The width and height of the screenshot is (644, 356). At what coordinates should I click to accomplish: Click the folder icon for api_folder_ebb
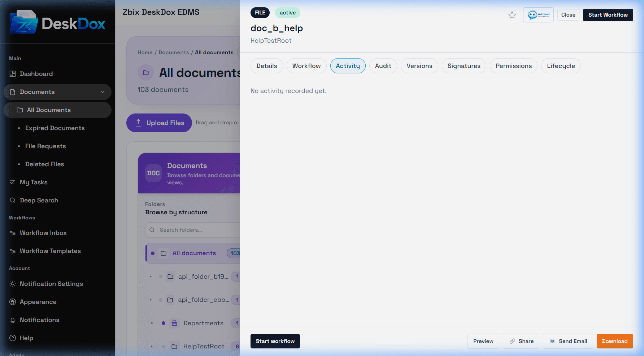170,300
